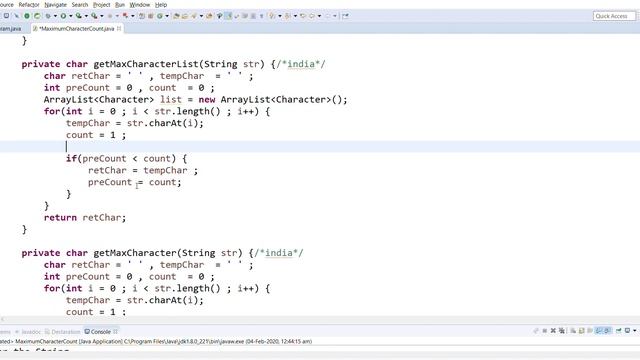Click the Pin Editor icon
This screenshot has height=360, width=640.
[345, 16]
